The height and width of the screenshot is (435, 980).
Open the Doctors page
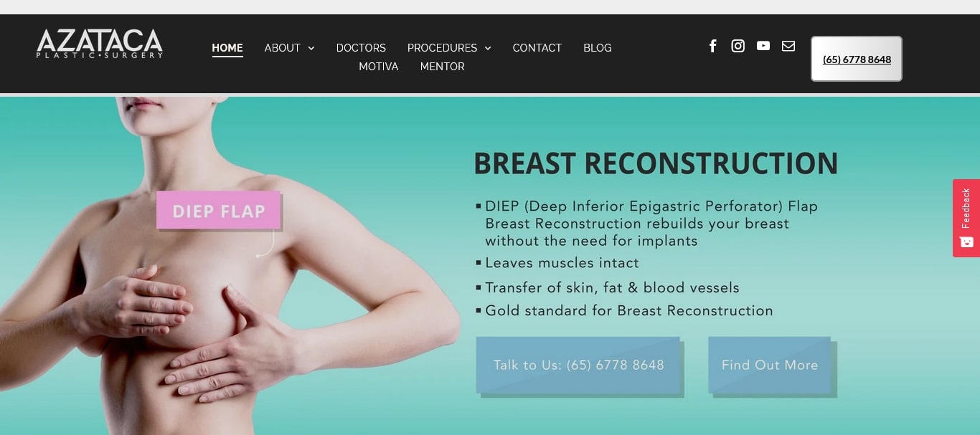tap(361, 48)
